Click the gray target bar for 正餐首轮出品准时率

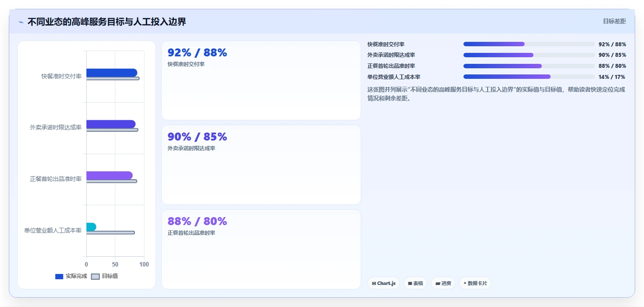tap(111, 181)
